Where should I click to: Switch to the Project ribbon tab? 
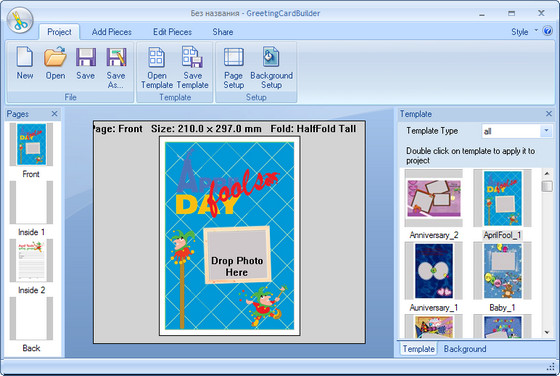(59, 32)
